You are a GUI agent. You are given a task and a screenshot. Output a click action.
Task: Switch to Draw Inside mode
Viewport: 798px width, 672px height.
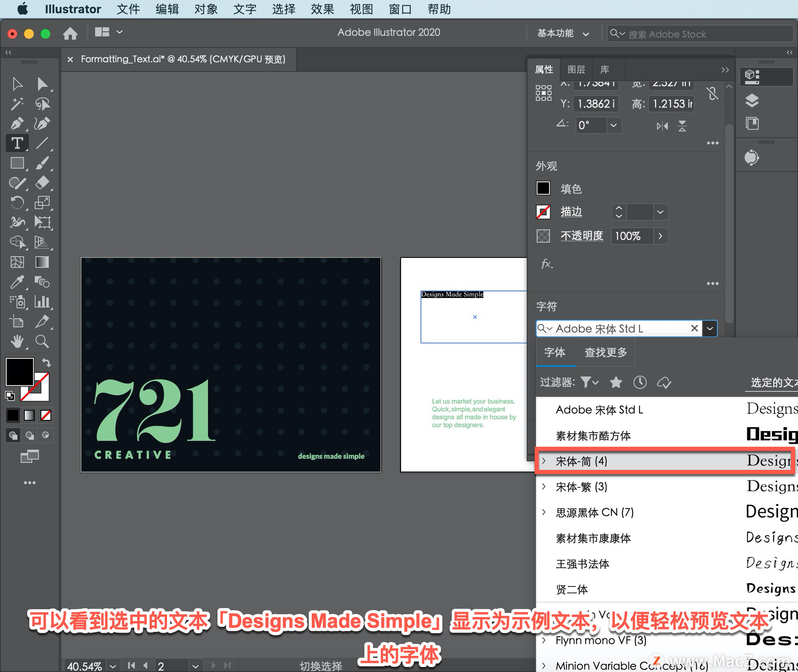pyautogui.click(x=46, y=435)
